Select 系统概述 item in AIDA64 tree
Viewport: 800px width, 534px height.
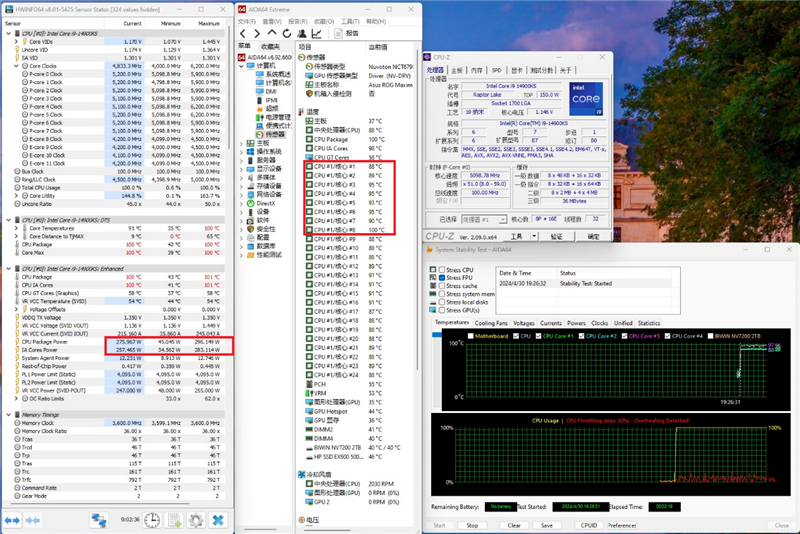coord(274,74)
